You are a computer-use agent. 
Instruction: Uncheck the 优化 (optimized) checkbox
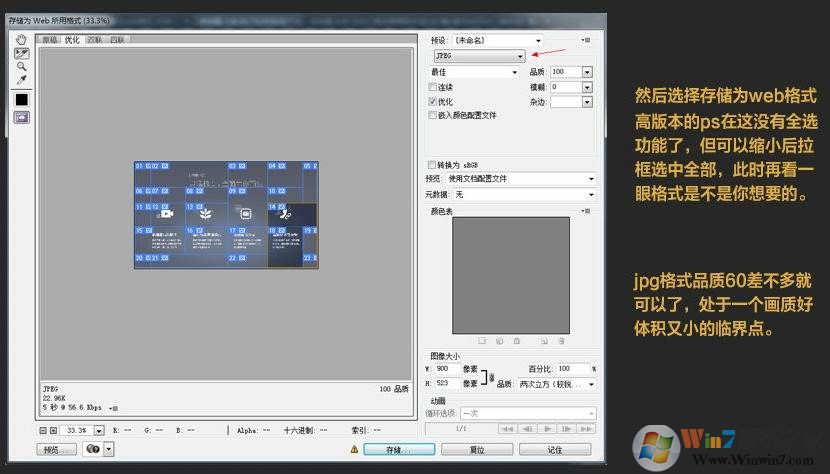click(432, 101)
